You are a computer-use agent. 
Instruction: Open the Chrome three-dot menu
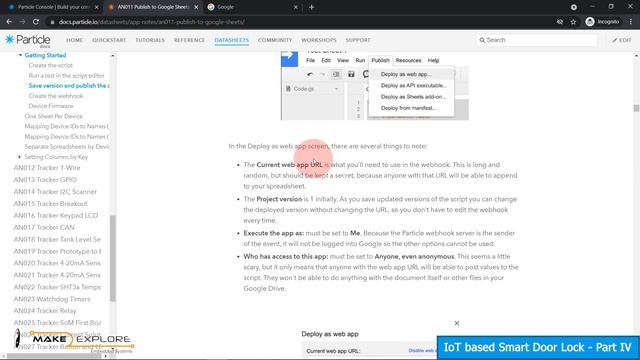point(631,22)
